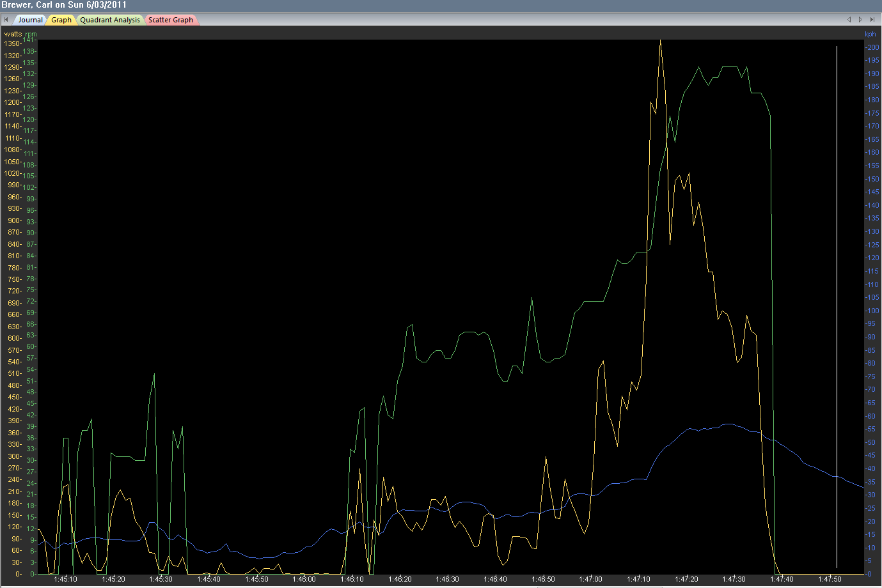Click the previous tab scroll arrow
The image size is (882, 588).
click(x=849, y=20)
